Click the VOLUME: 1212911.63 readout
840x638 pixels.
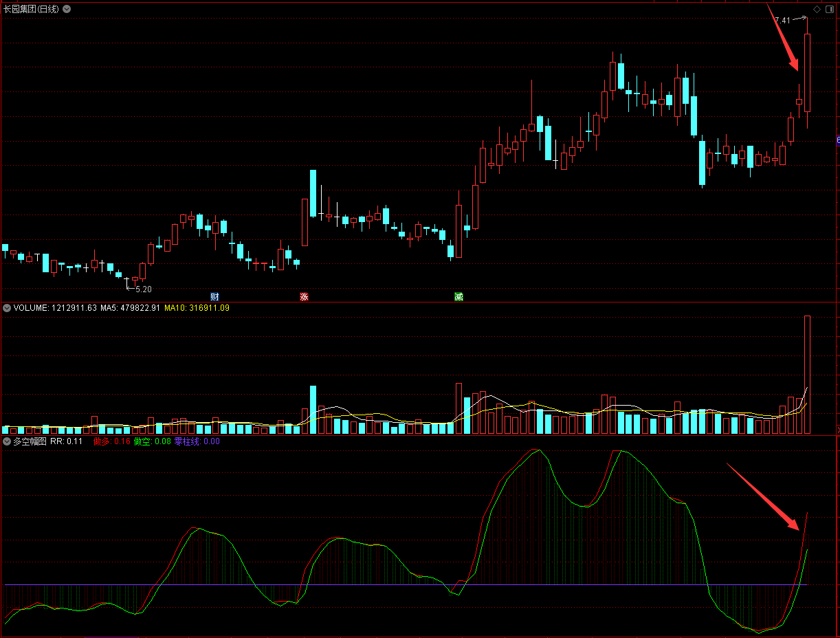point(55,308)
